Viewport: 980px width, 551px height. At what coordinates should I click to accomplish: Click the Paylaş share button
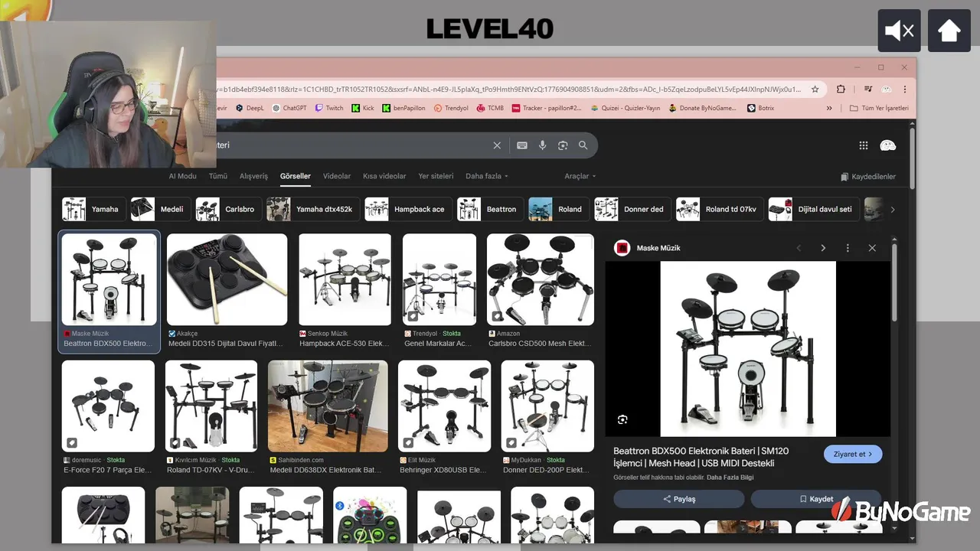coord(678,499)
